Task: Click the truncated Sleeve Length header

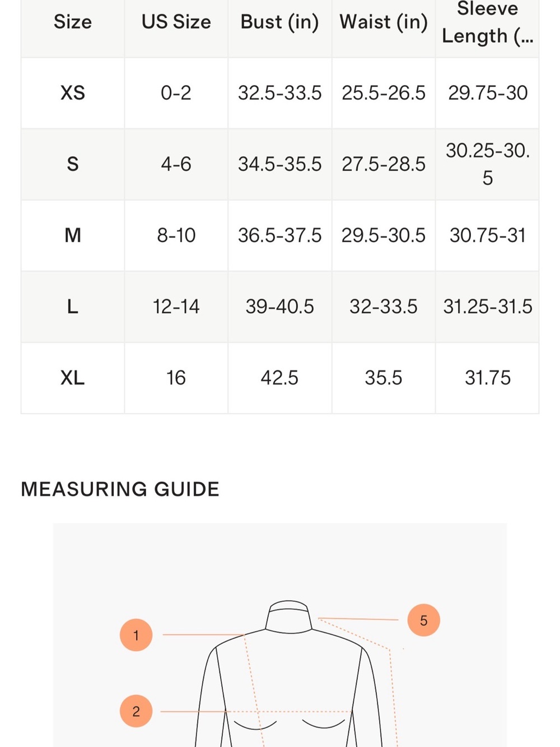Action: coord(487,22)
